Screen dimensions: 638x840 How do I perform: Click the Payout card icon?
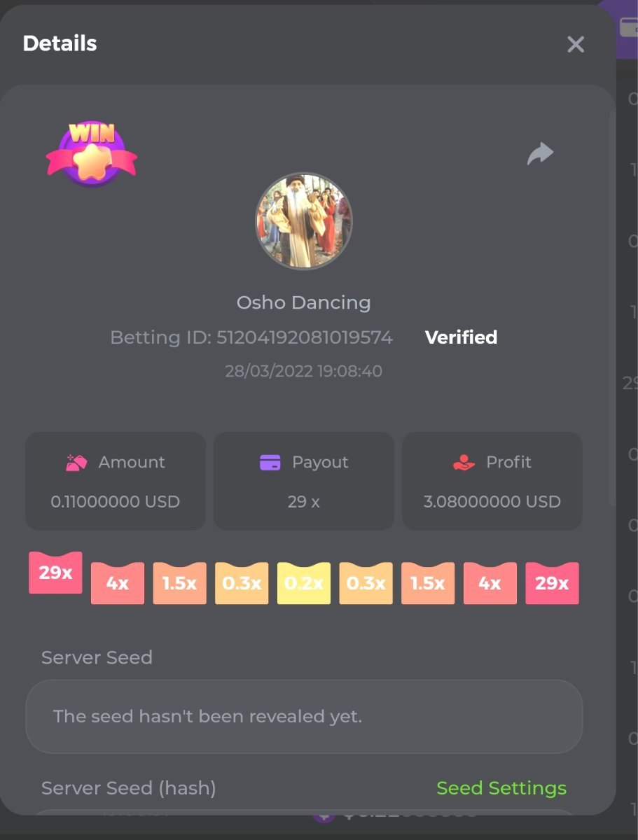[x=270, y=463]
